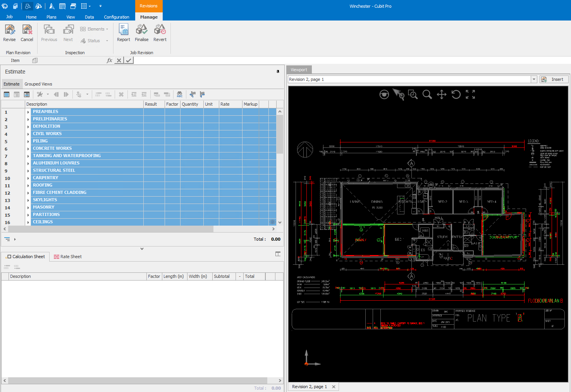Select the viewport pointer-zoom tool
The image size is (571, 392).
[399, 94]
